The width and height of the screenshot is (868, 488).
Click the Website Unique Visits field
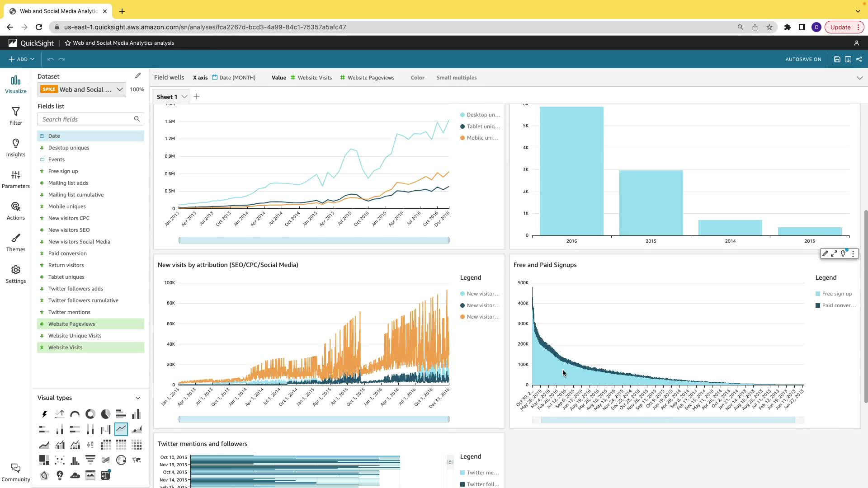click(75, 336)
